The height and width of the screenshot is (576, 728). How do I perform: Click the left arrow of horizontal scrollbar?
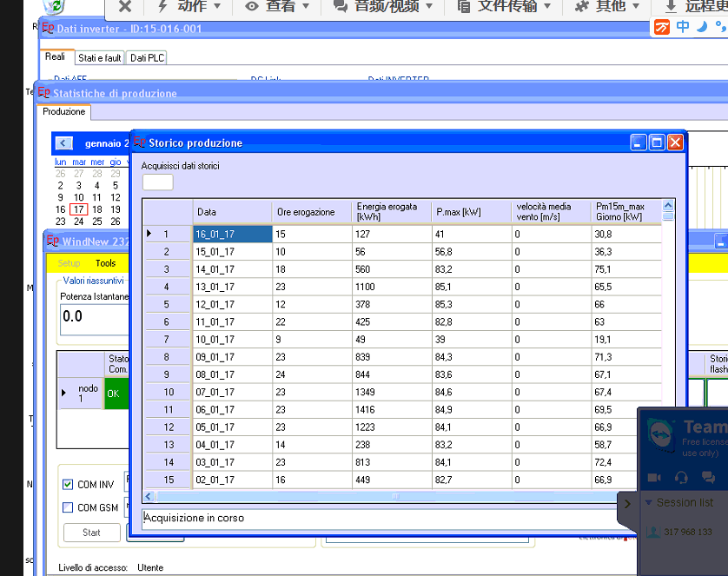(x=149, y=497)
